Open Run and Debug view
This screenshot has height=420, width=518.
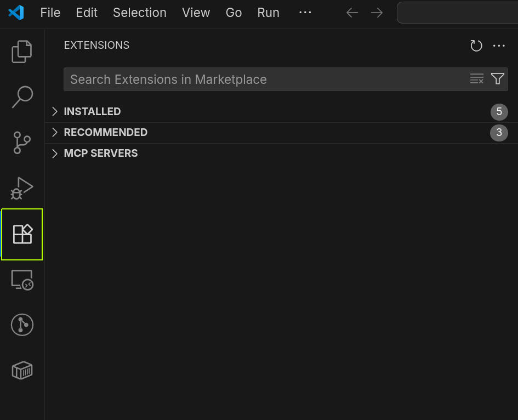click(x=22, y=188)
